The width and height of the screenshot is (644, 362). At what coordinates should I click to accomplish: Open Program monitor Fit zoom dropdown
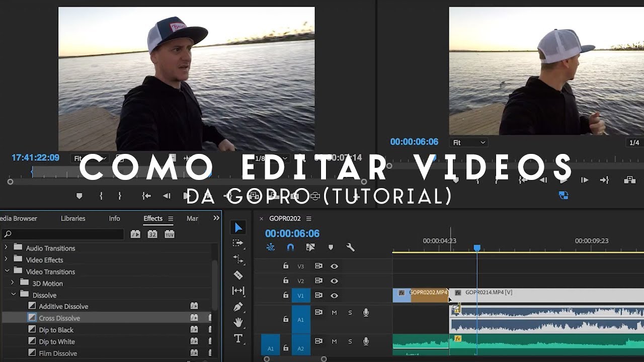point(468,143)
